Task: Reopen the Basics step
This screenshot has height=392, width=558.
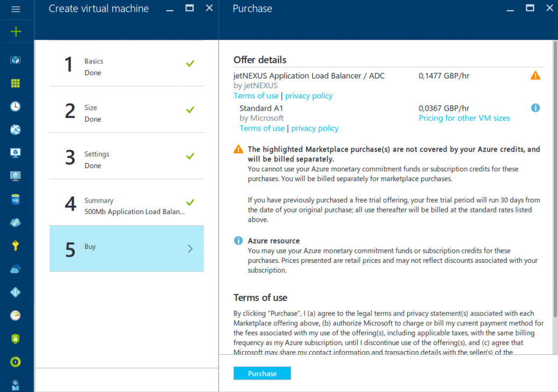Action: pyautogui.click(x=126, y=66)
